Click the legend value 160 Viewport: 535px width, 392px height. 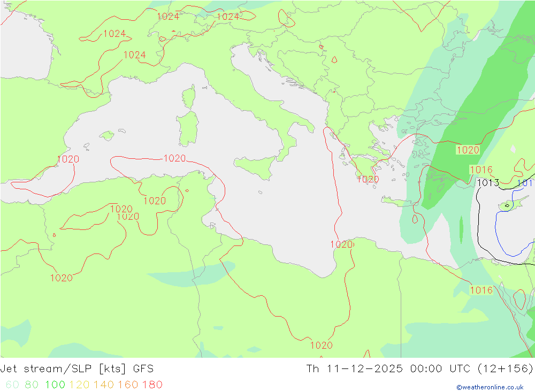128,385
